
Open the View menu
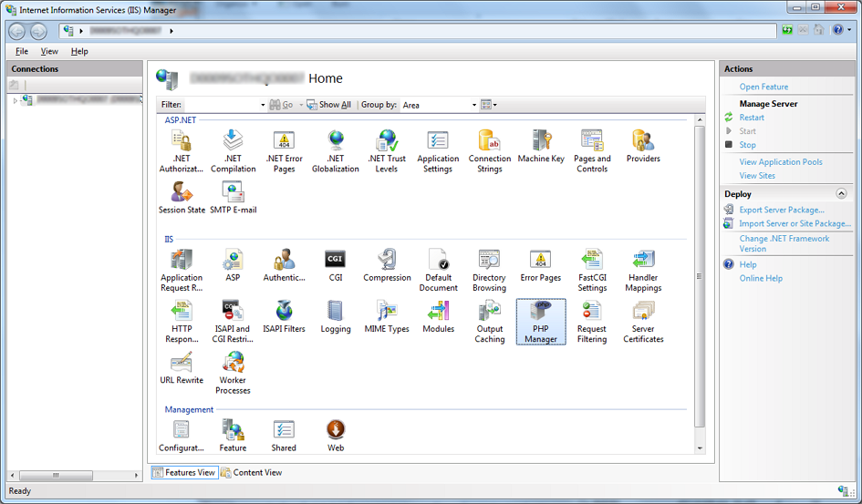click(x=49, y=51)
